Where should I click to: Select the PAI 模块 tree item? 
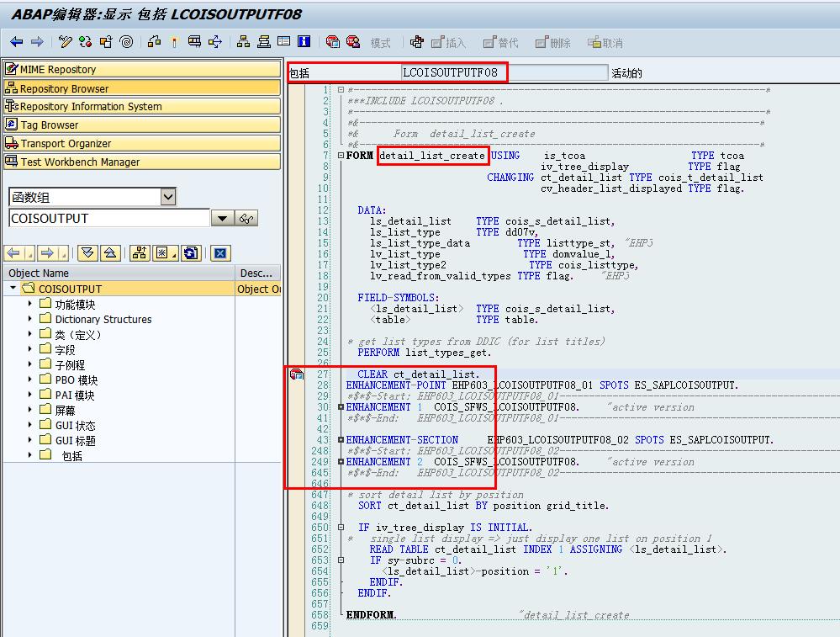[x=75, y=395]
